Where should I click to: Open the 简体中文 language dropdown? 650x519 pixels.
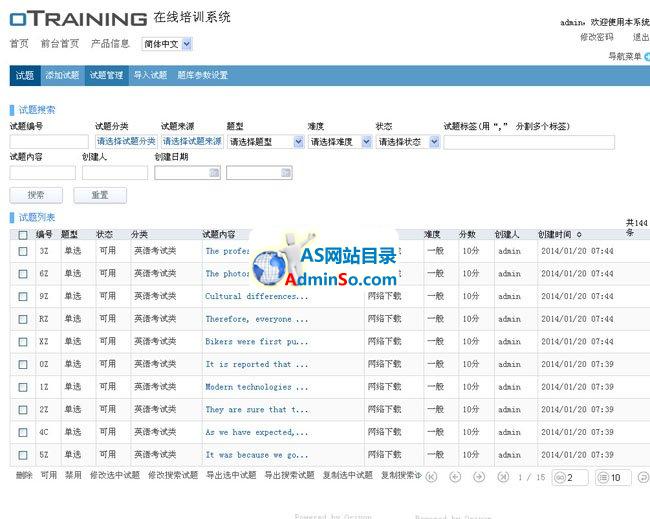point(167,44)
